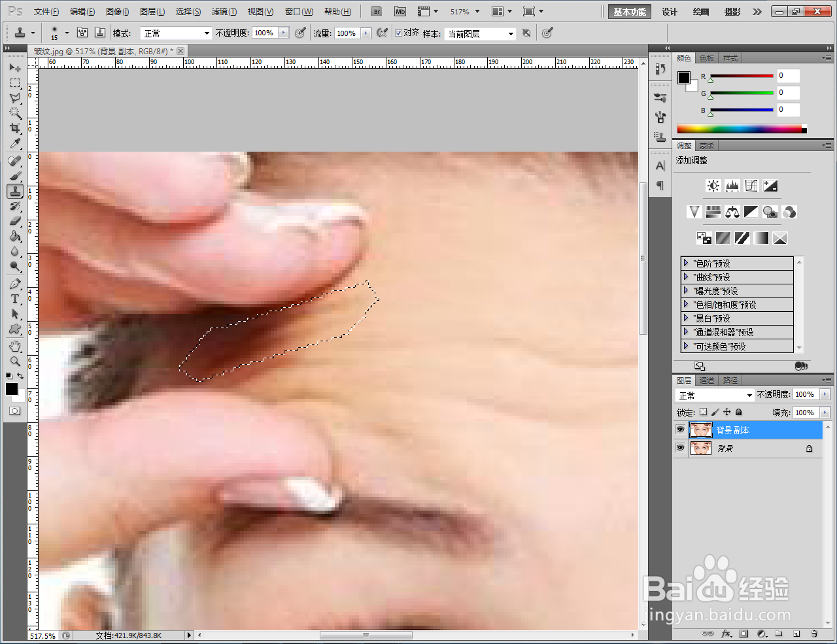Image resolution: width=837 pixels, height=644 pixels.
Task: Select the Rectangular Marquee tool
Action: coord(15,83)
